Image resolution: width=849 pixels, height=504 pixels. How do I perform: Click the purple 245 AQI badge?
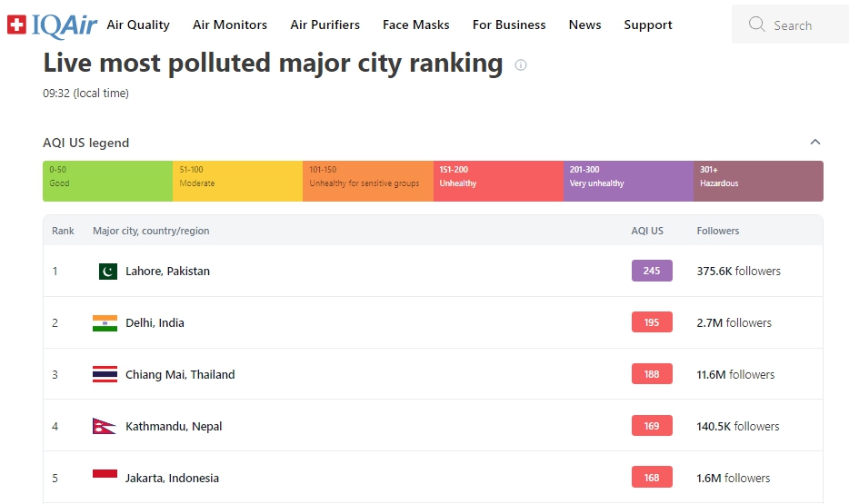pos(652,271)
